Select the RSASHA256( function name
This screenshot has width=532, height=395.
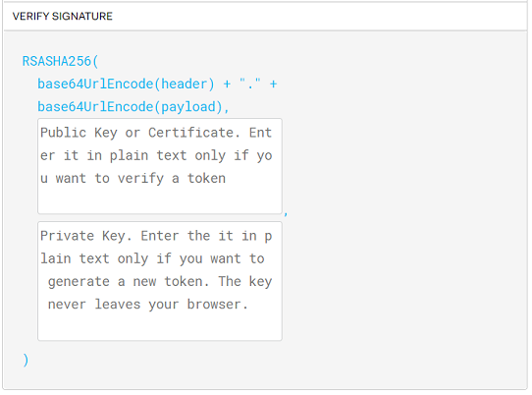(x=60, y=62)
